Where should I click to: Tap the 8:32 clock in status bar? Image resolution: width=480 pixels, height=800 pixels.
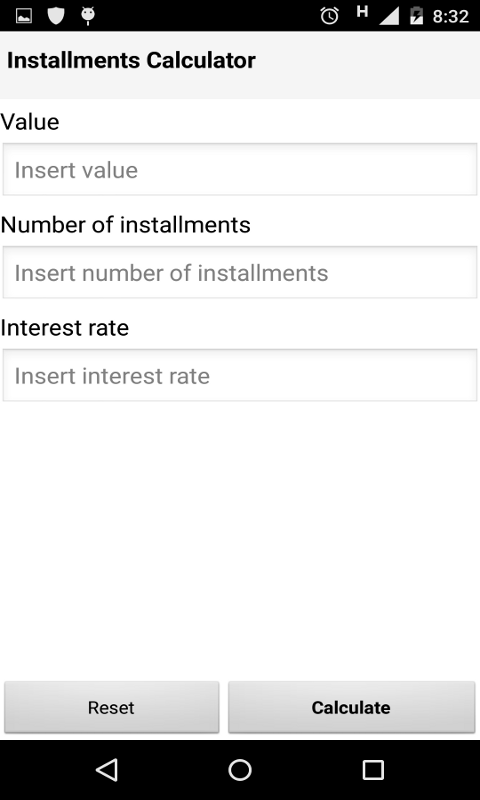pyautogui.click(x=450, y=17)
